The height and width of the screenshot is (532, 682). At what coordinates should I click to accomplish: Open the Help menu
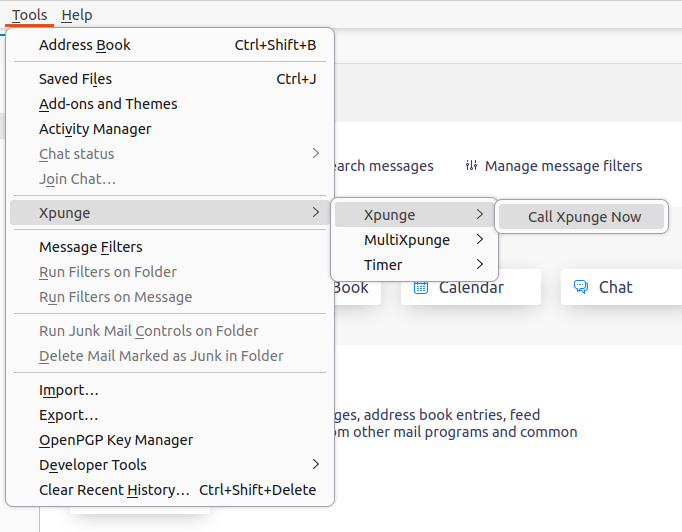[x=77, y=15]
